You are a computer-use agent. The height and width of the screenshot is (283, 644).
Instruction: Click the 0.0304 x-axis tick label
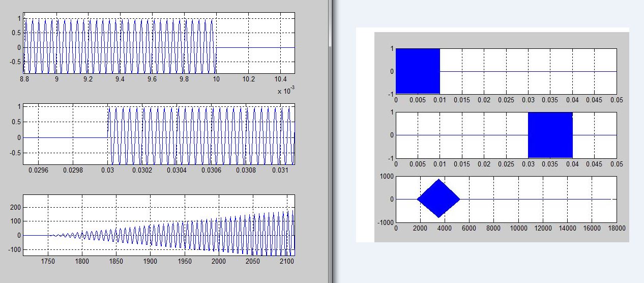coord(177,169)
